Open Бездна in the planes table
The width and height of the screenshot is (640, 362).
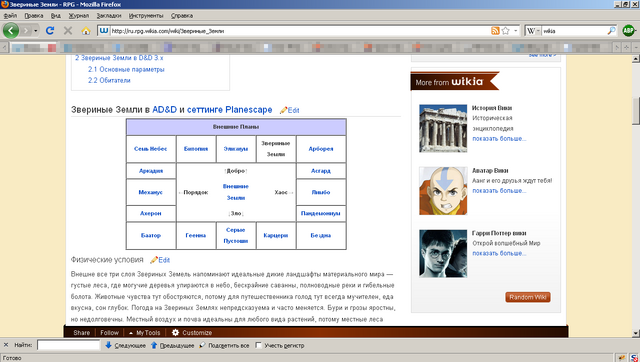click(x=320, y=235)
